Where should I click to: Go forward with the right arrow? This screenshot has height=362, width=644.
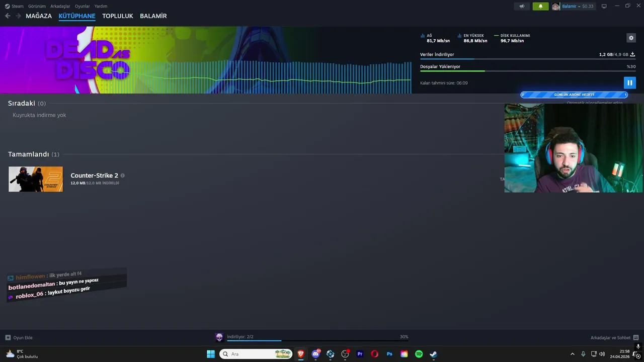(19, 16)
